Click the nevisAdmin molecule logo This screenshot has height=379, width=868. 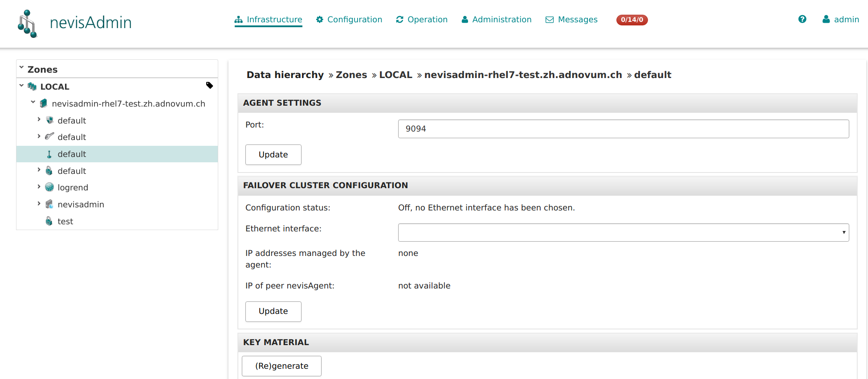pos(27,24)
